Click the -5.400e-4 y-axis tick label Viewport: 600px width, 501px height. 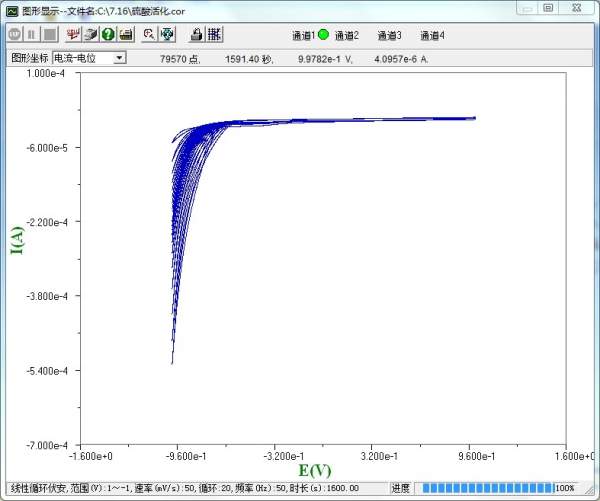(x=46, y=370)
